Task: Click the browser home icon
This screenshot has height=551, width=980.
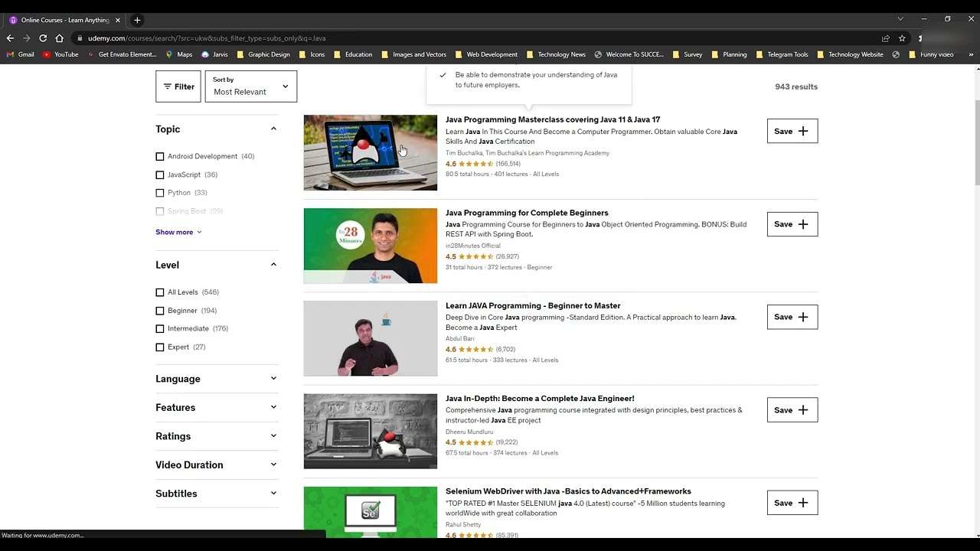Action: [x=59, y=38]
